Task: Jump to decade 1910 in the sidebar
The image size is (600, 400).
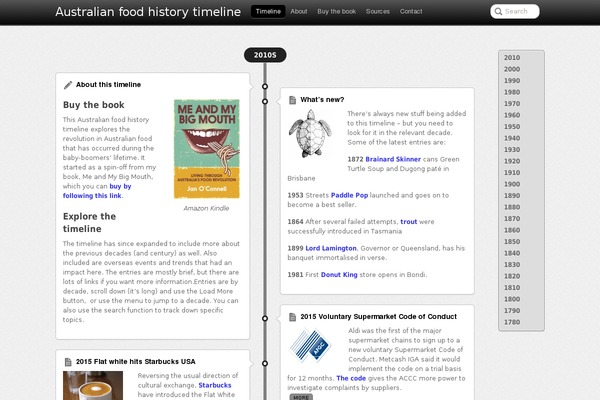Action: (512, 173)
